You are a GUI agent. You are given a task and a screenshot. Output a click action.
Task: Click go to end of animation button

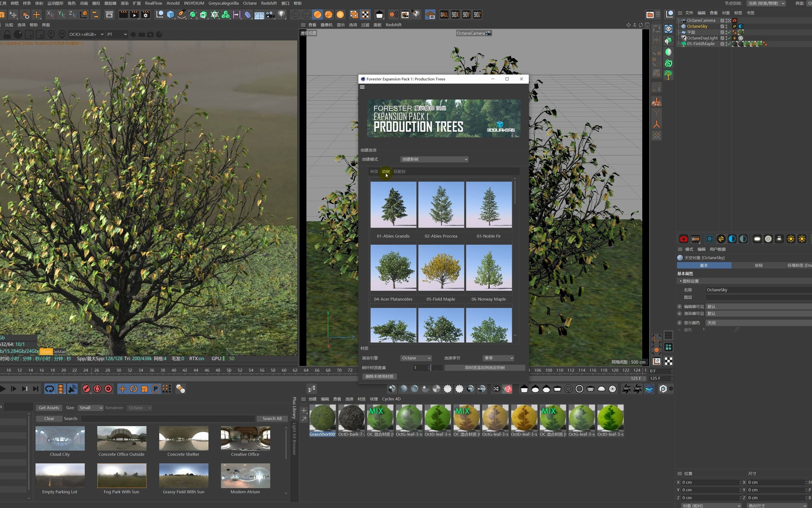[36, 389]
